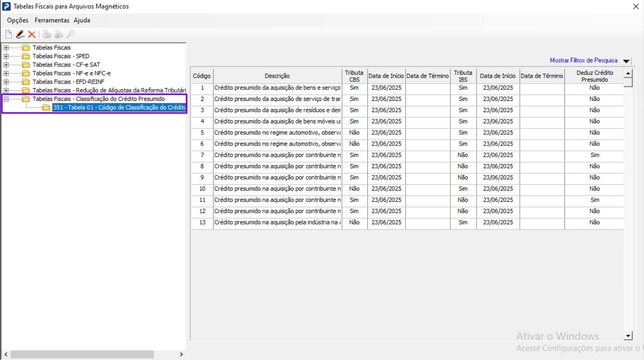Image resolution: width=644 pixels, height=360 pixels.
Task: Open the Ferramentas menu
Action: tap(52, 20)
